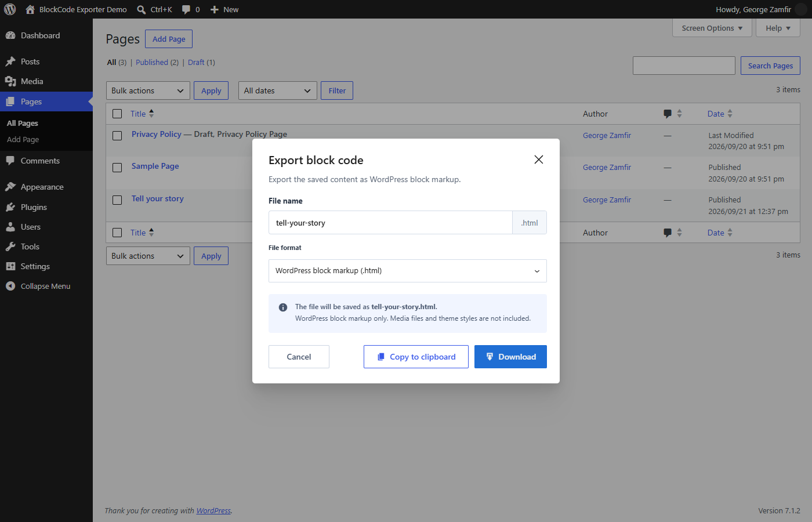Open the File format dropdown

(x=408, y=271)
